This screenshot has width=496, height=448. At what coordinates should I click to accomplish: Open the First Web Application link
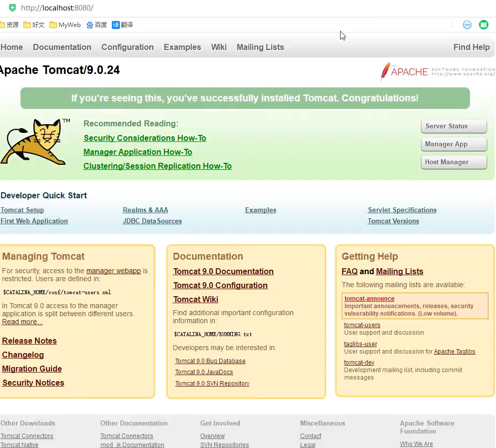34,221
